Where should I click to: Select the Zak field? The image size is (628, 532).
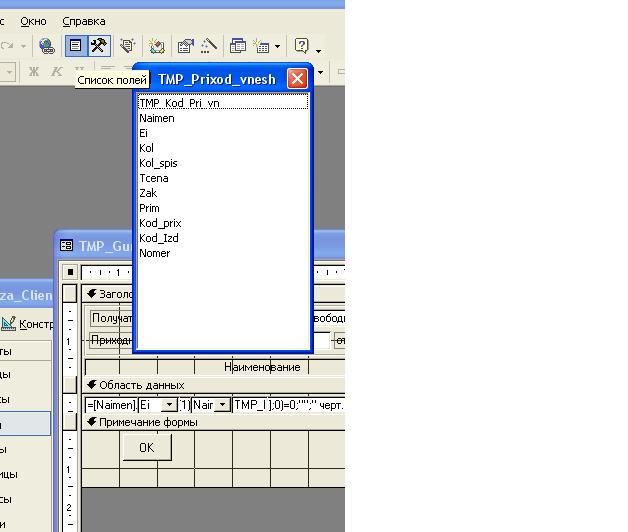click(x=223, y=193)
